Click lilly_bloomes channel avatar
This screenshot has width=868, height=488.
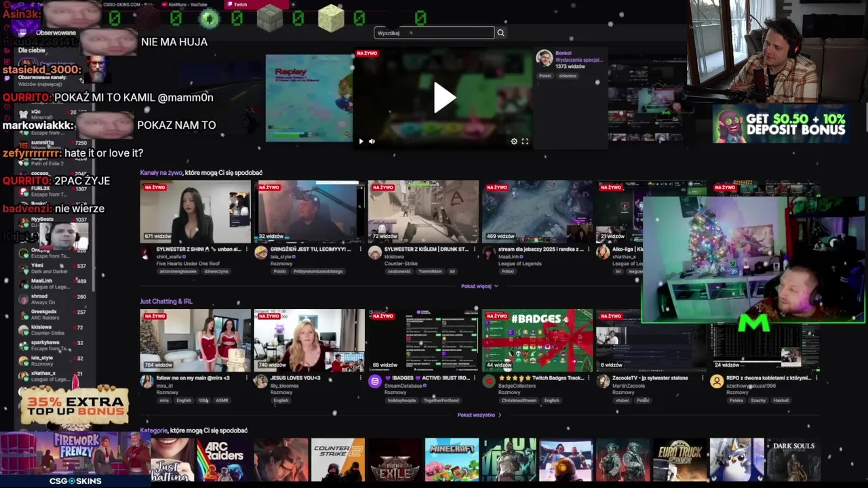[260, 382]
